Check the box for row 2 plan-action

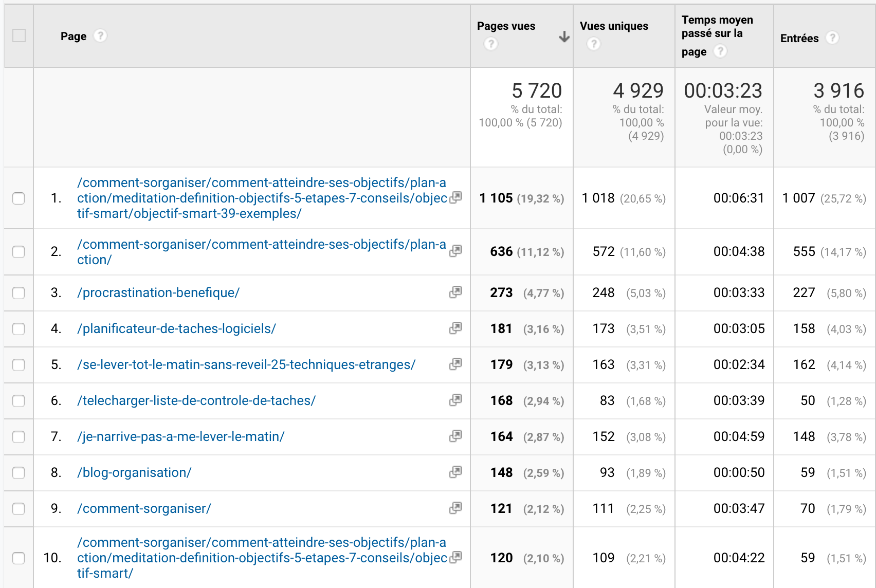coord(19,252)
